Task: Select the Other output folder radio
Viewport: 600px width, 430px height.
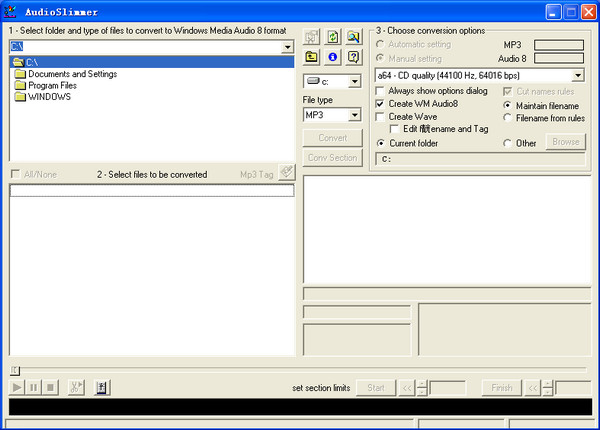Action: [507, 143]
